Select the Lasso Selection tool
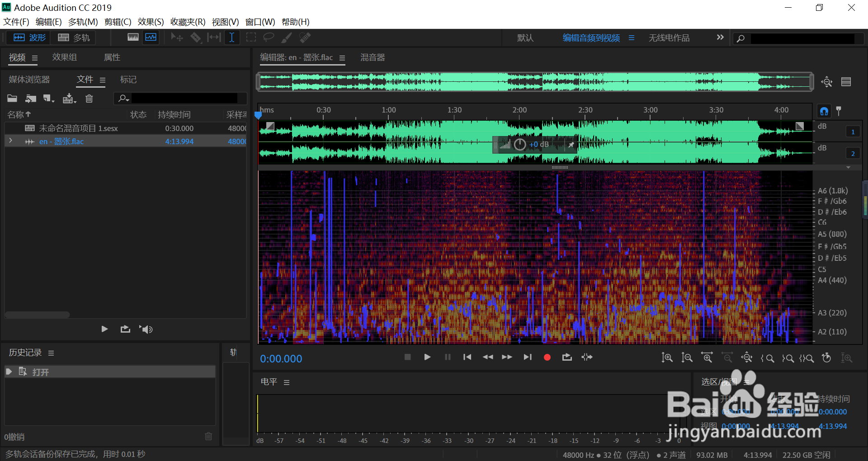 point(269,37)
